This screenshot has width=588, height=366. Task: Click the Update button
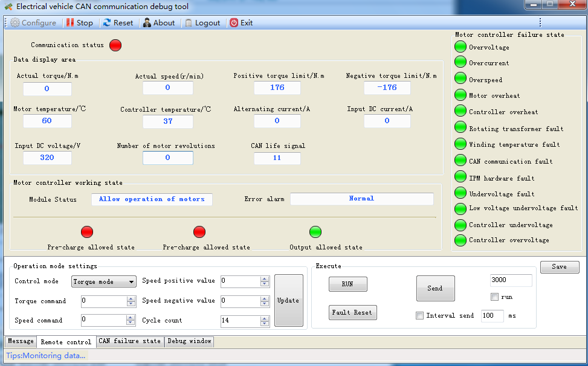288,300
